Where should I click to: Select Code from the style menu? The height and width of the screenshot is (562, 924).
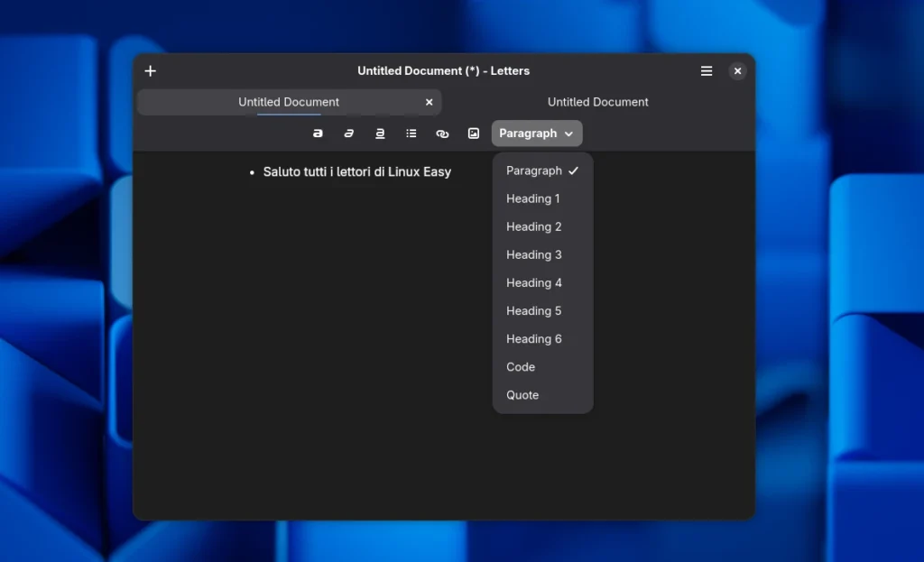(521, 367)
